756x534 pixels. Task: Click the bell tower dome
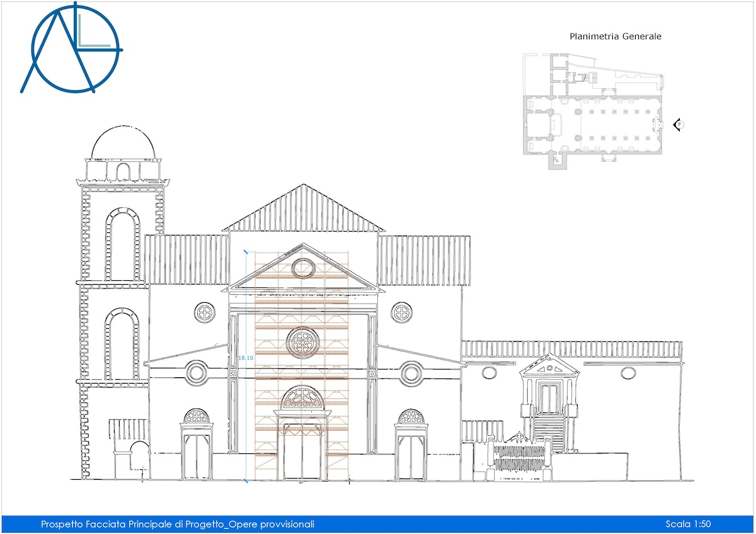(123, 143)
